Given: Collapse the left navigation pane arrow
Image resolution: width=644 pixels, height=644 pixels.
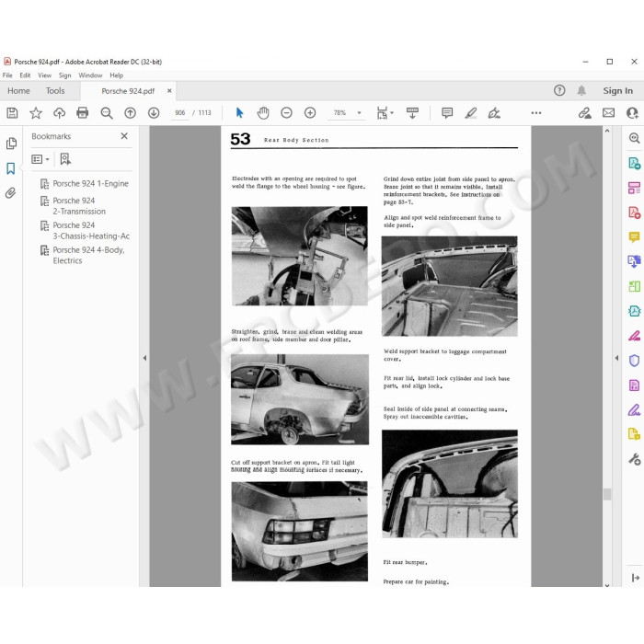Looking at the screenshot, I should (144, 358).
